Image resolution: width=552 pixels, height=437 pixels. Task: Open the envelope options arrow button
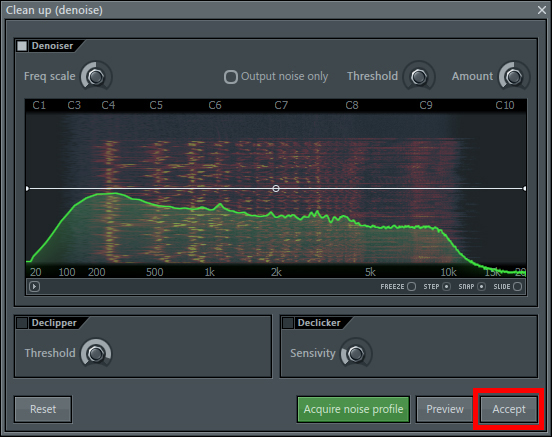click(x=34, y=287)
